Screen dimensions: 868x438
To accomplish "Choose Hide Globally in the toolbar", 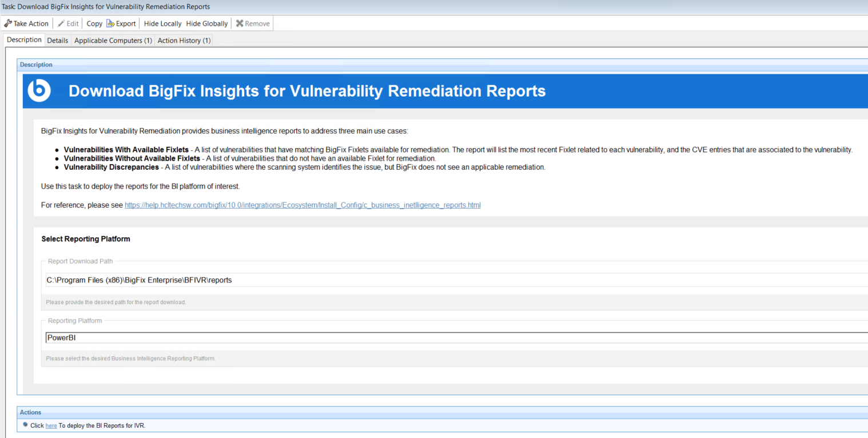I will click(206, 23).
